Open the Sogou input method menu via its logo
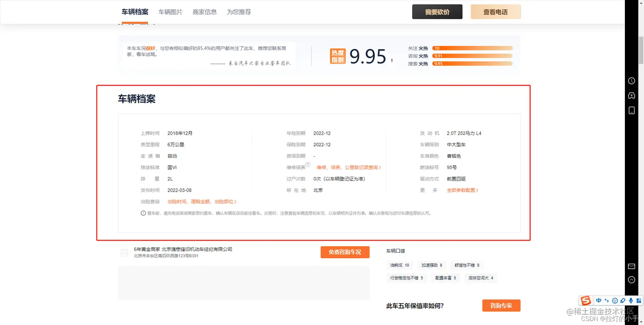This screenshot has width=644, height=325. [586, 300]
